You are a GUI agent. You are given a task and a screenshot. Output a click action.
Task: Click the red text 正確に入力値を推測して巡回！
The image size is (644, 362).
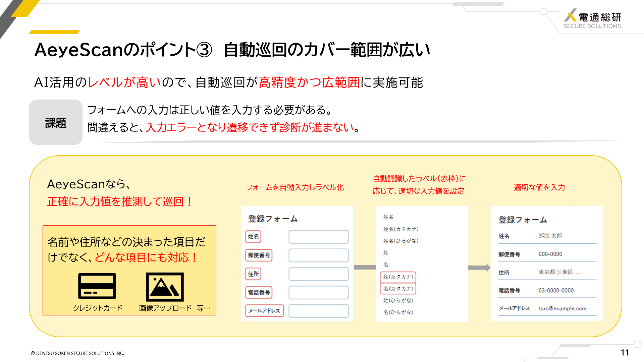pyautogui.click(x=120, y=202)
